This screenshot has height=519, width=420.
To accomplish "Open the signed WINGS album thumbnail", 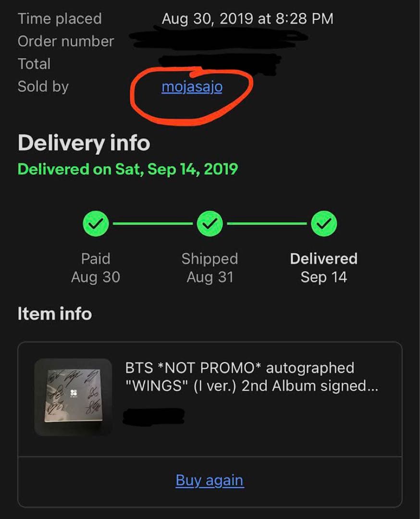I will [73, 397].
